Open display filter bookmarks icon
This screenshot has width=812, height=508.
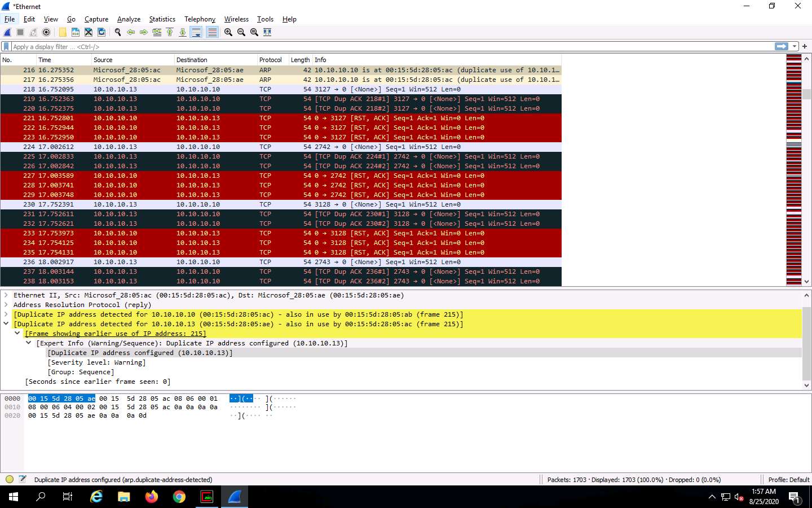6,46
